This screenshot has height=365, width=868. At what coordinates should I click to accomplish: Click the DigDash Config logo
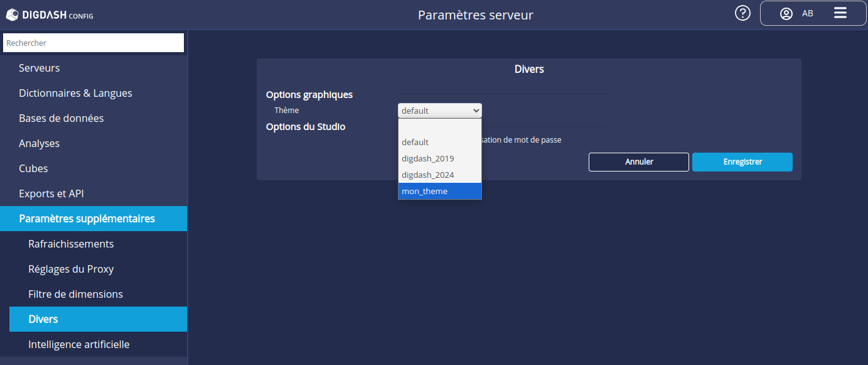click(x=50, y=14)
